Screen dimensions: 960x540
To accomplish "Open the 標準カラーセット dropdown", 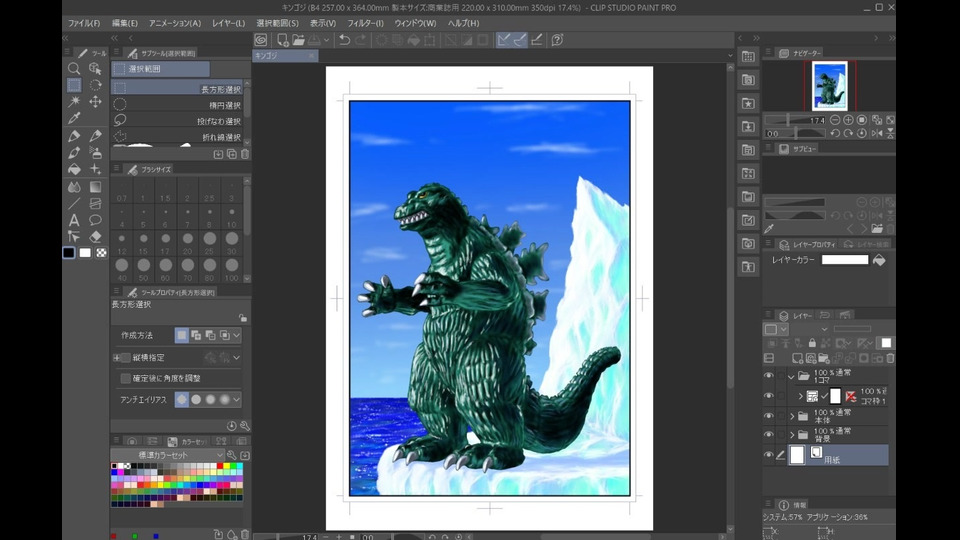I will [166, 455].
